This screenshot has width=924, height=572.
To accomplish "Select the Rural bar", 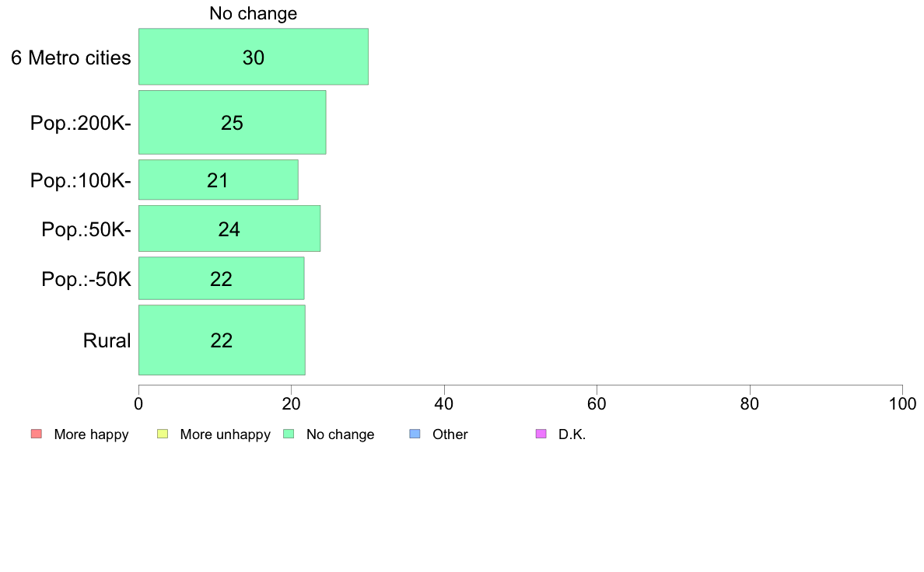I will pyautogui.click(x=222, y=340).
